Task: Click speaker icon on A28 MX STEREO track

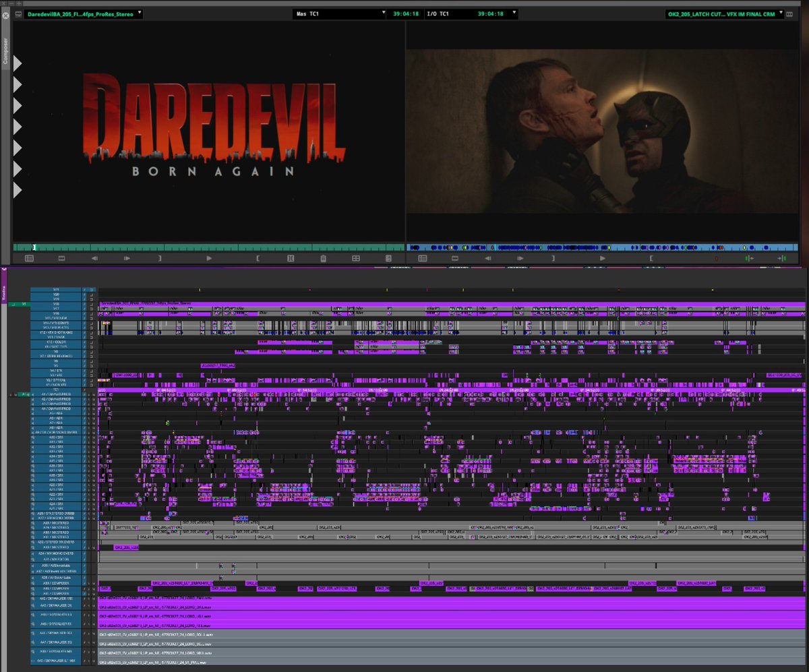Action: tap(33, 522)
